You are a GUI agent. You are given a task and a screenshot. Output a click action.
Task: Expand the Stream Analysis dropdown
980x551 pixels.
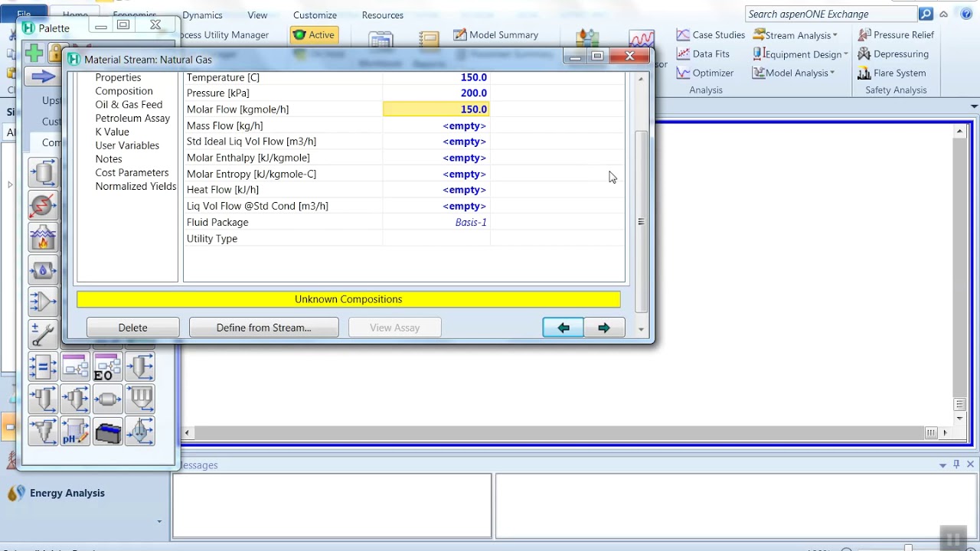[x=796, y=35]
